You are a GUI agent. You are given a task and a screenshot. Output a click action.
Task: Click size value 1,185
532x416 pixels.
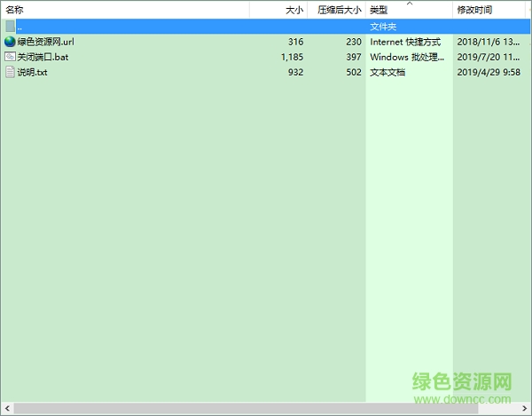292,57
